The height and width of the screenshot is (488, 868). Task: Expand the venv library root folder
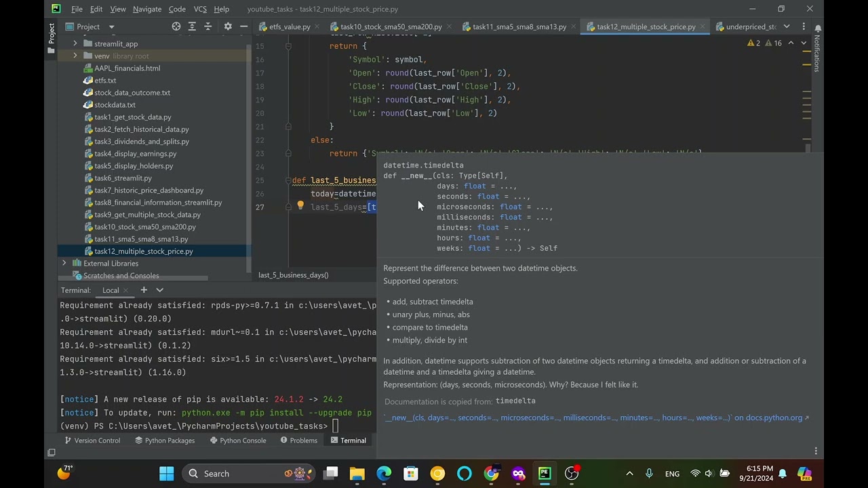click(x=75, y=56)
